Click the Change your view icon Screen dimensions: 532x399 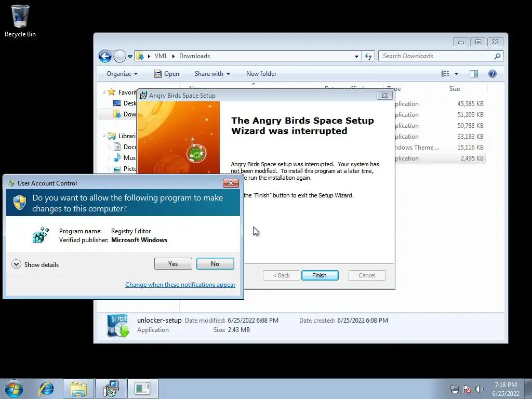coord(445,74)
